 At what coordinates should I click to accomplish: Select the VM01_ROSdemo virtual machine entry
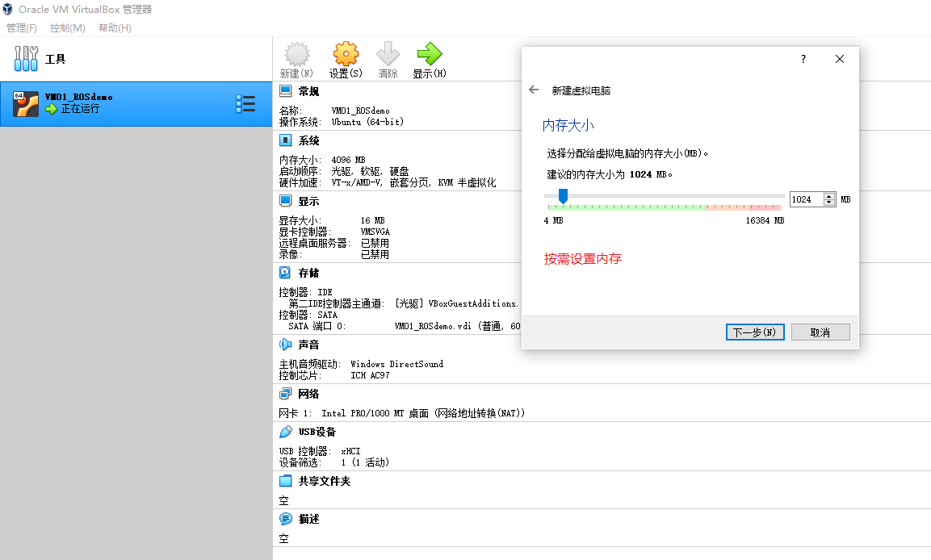(x=121, y=103)
